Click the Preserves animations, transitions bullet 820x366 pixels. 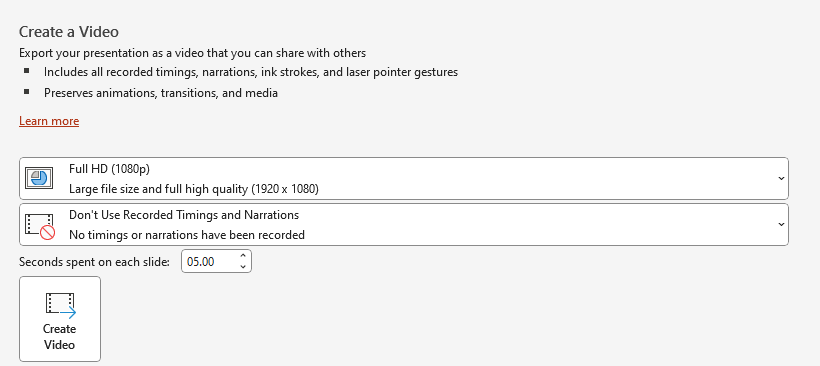pyautogui.click(x=161, y=93)
